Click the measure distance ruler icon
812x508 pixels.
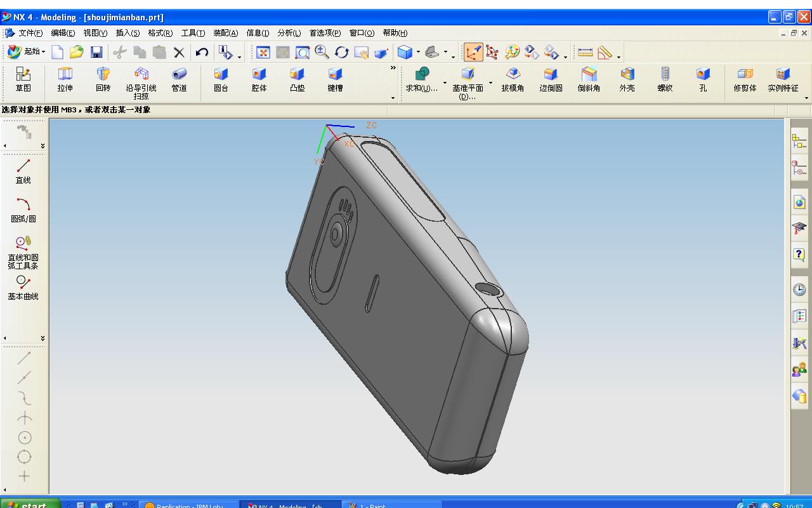tap(586, 53)
